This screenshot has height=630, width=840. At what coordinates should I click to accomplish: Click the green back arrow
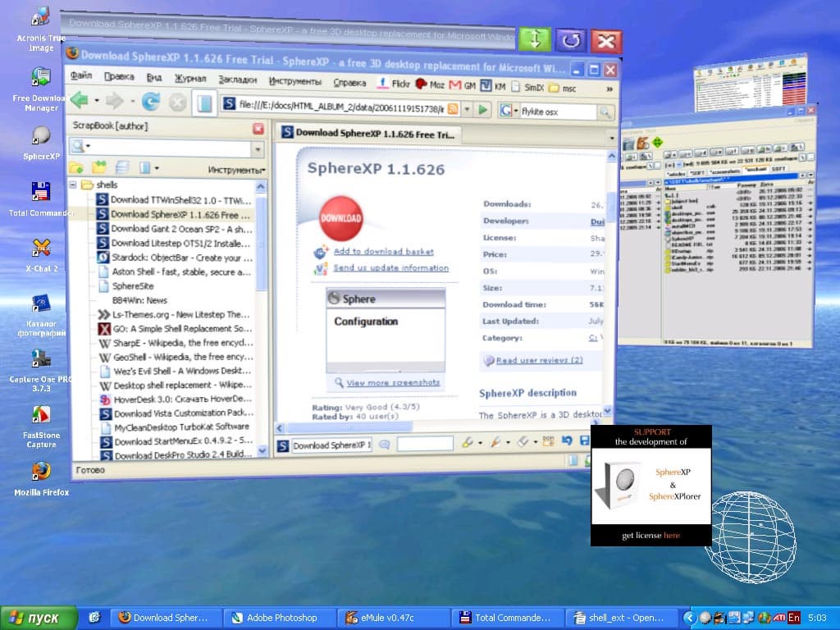click(80, 99)
